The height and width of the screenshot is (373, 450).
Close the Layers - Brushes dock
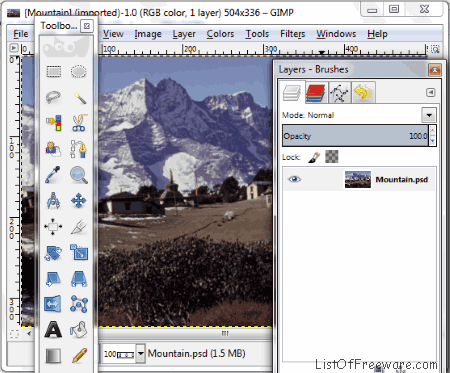coord(435,70)
